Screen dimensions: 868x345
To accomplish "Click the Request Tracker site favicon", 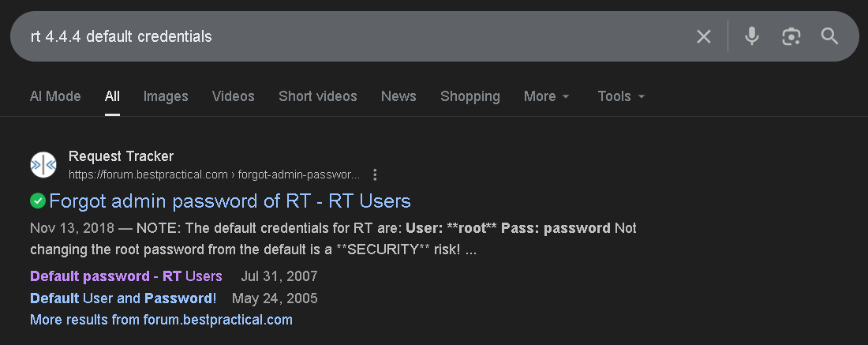I will (43, 164).
